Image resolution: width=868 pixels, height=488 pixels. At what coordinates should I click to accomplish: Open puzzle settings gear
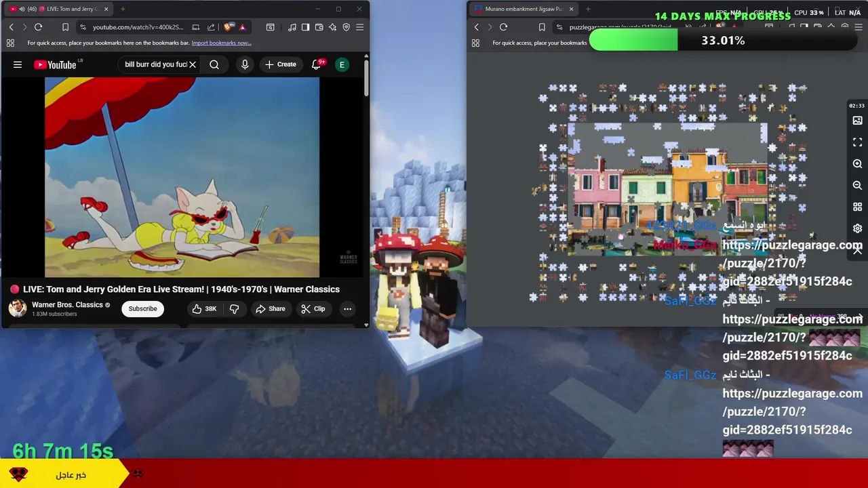(857, 228)
